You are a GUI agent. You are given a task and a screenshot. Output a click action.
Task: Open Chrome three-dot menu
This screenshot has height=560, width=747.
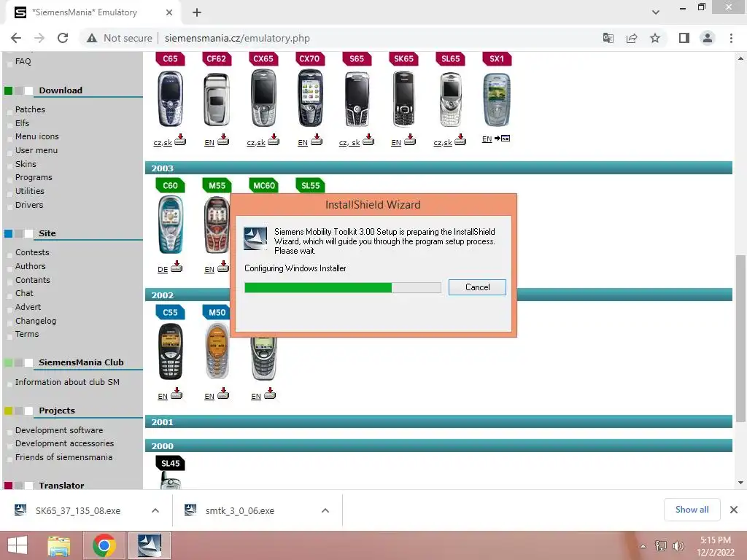pos(731,38)
